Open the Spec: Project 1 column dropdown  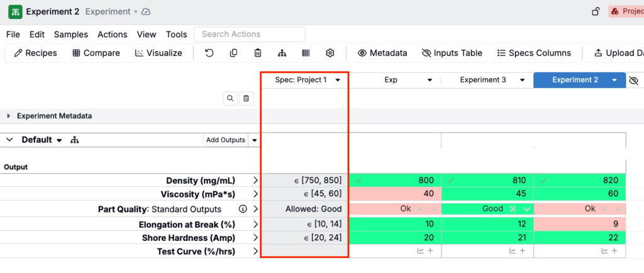point(338,81)
